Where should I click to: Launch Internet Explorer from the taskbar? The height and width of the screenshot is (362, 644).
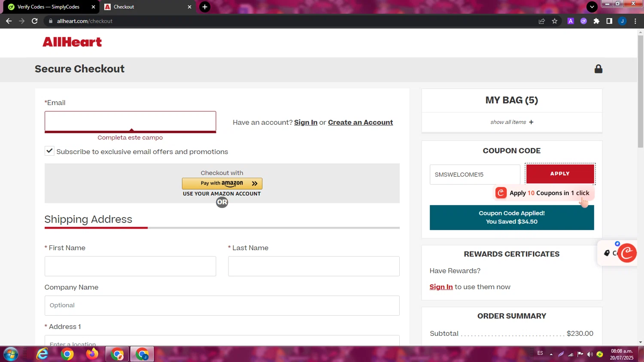[x=43, y=354]
